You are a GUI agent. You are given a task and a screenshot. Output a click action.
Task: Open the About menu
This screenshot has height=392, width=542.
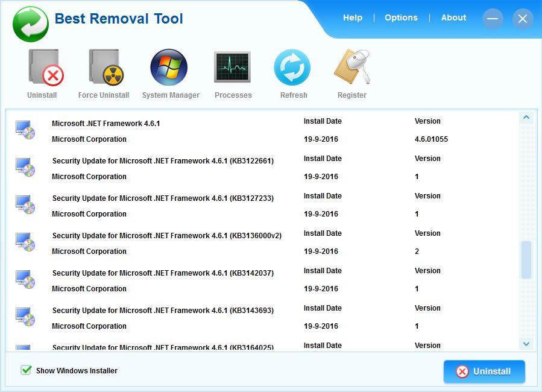[453, 17]
